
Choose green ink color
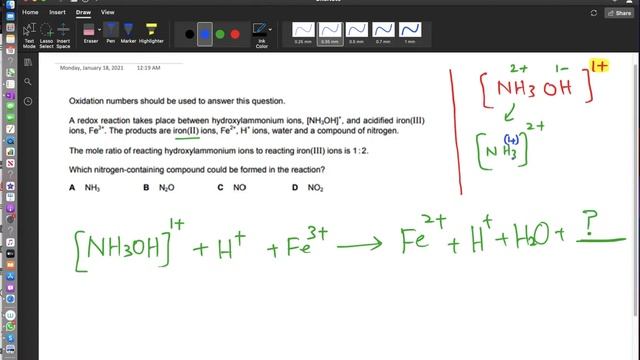(220, 34)
